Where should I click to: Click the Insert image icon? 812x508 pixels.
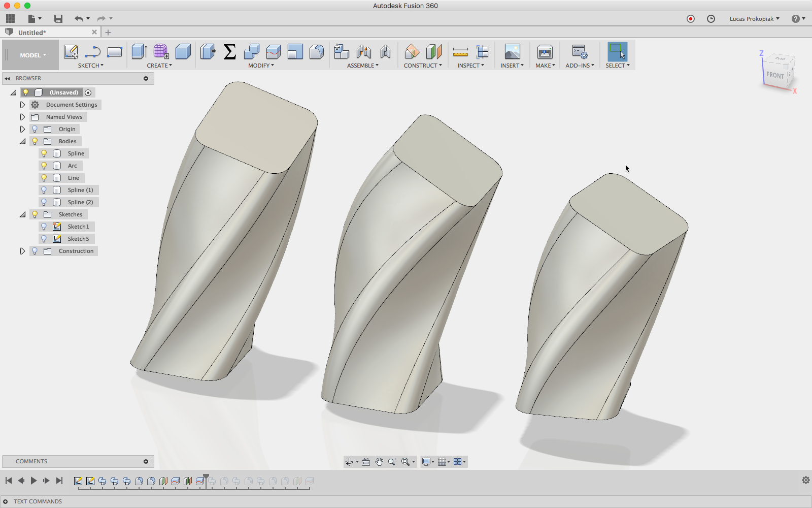click(x=512, y=52)
